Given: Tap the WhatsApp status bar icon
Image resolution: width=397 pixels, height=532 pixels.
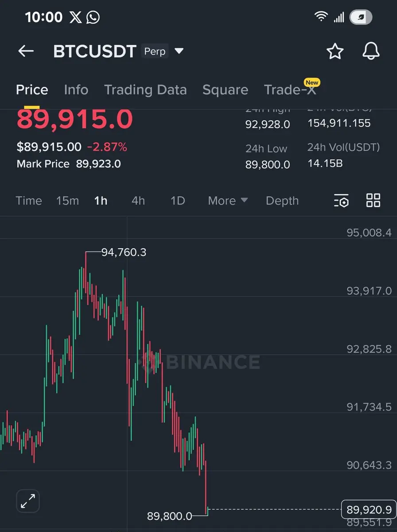Looking at the screenshot, I should tap(93, 17).
